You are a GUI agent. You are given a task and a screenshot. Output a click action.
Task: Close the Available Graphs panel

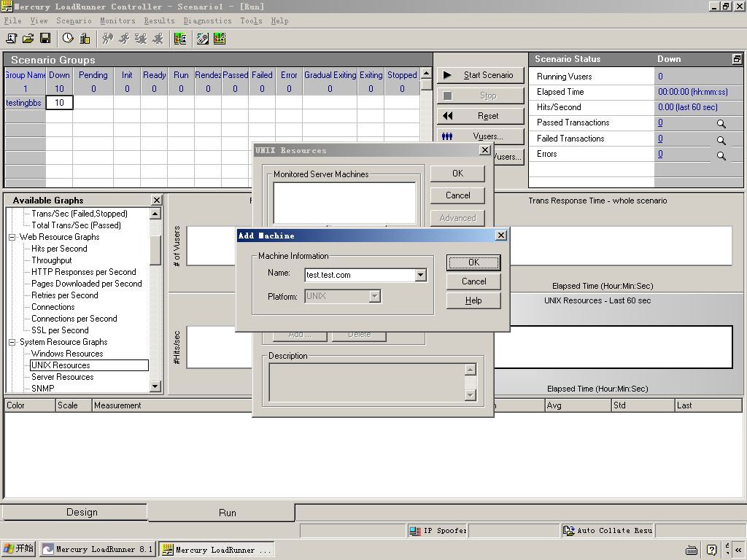tap(156, 200)
